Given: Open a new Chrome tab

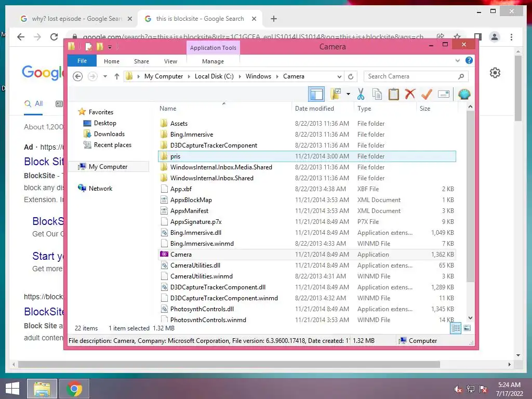Looking at the screenshot, I should 273,19.
